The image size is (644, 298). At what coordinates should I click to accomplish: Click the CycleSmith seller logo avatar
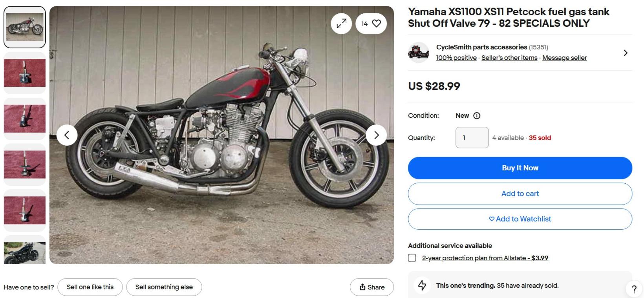click(419, 53)
